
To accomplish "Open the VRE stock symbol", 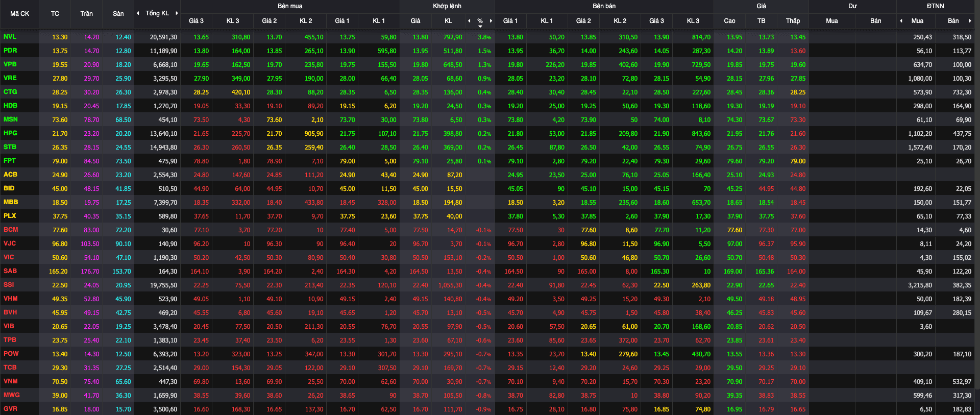I will coord(10,78).
